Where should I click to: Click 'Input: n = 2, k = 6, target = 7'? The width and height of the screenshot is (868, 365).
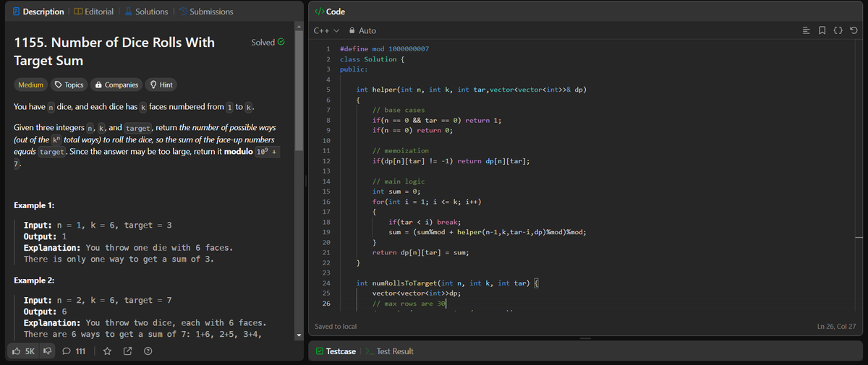98,300
